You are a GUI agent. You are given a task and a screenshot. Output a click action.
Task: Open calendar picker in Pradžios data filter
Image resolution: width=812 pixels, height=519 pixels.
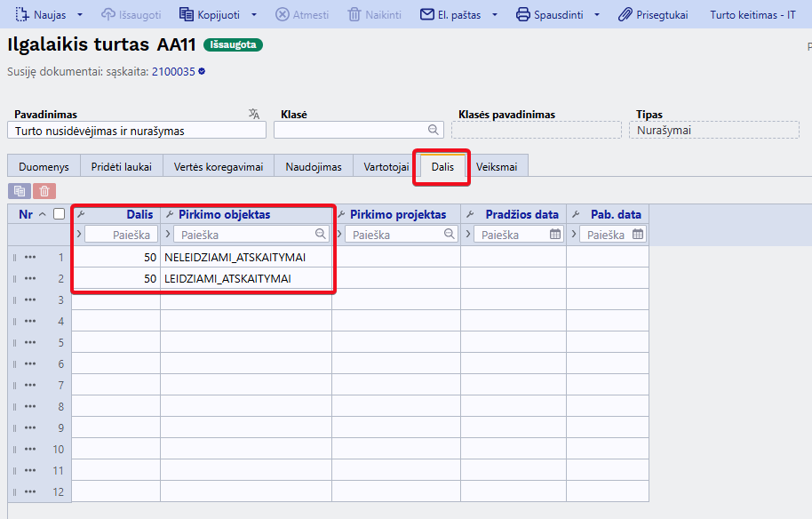tap(555, 234)
